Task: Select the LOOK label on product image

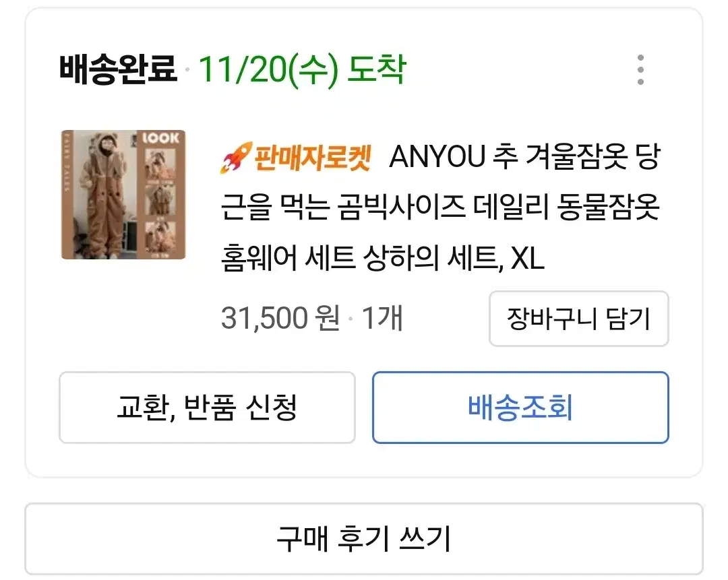Action: 160,138
